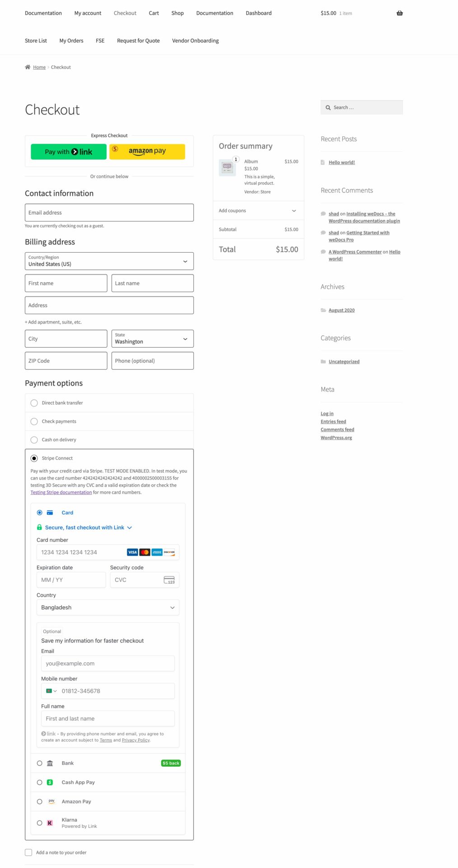Select Check payments option
Screen dimensions: 458x868
34,421
